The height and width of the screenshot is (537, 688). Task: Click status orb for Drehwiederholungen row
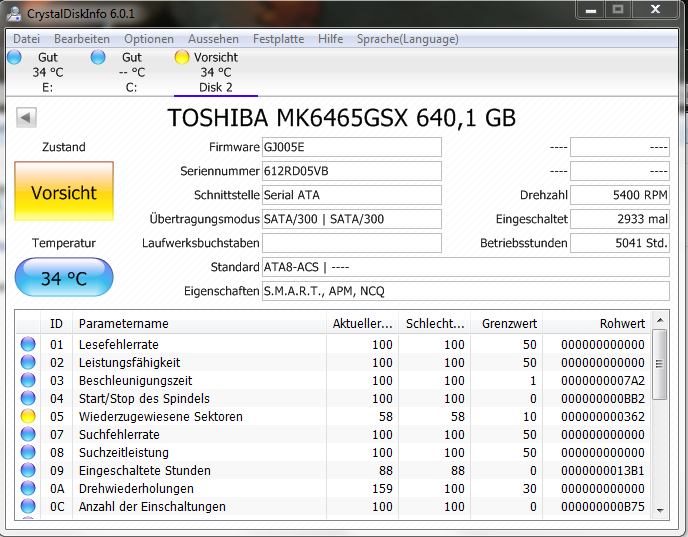point(28,488)
